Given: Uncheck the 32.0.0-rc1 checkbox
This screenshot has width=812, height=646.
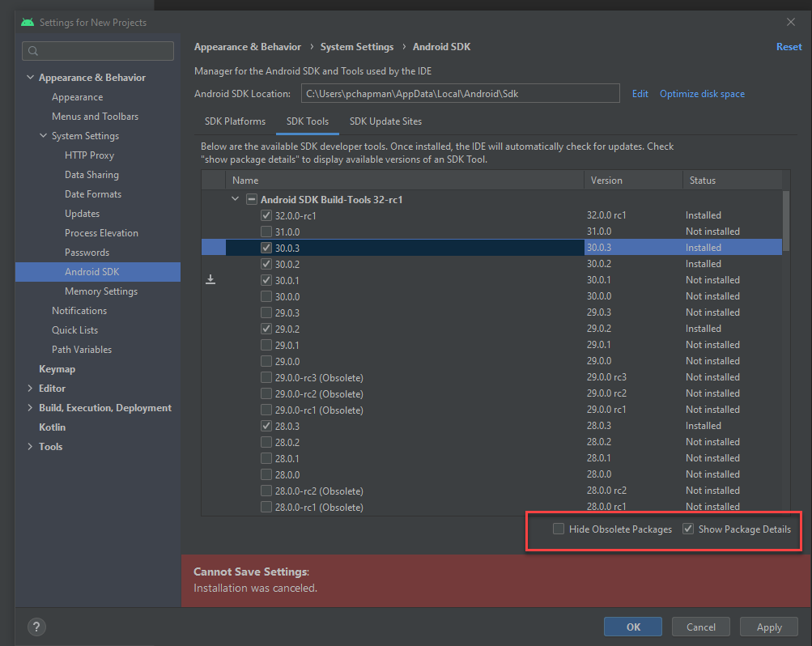Looking at the screenshot, I should click(266, 215).
